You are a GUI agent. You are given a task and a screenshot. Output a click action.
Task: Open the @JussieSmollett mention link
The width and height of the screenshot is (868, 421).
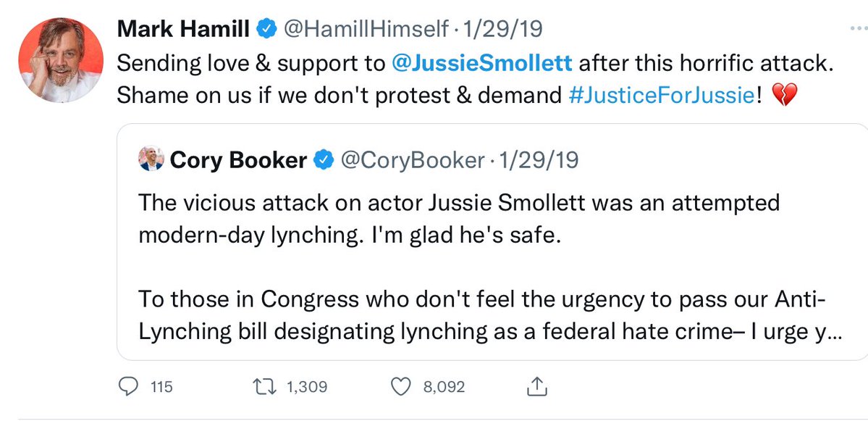pos(481,63)
